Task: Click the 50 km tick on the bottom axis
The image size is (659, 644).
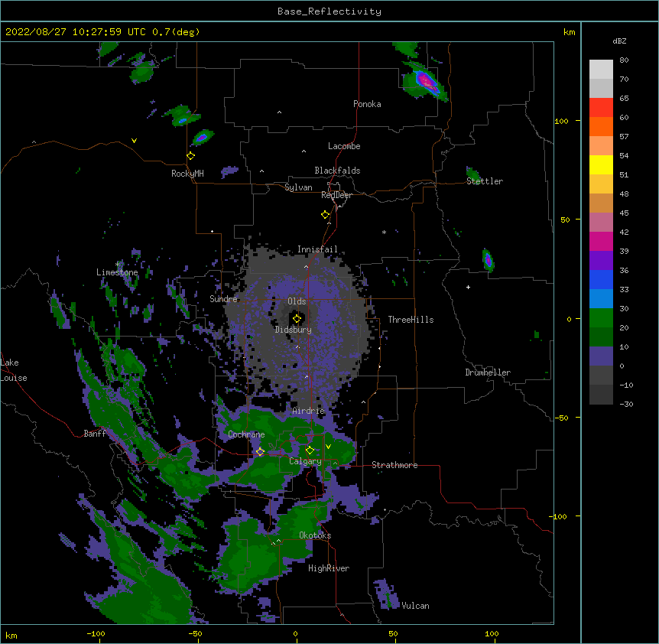Action: pos(393,633)
